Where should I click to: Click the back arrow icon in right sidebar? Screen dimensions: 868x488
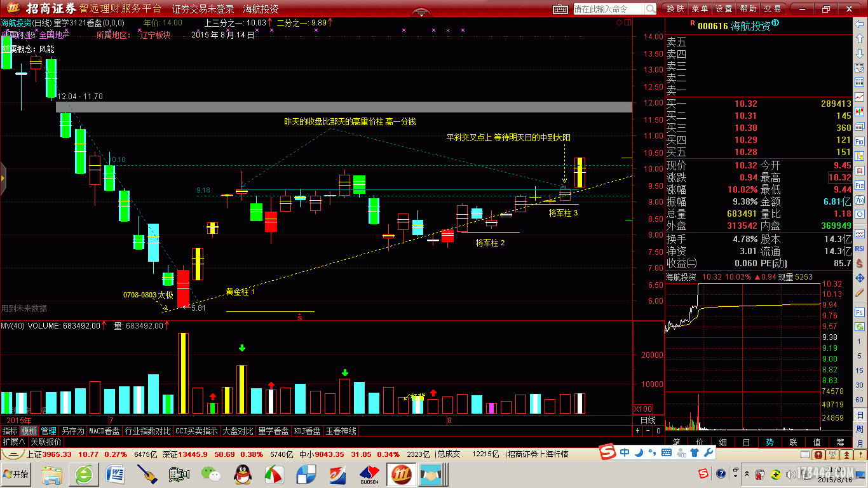tap(860, 24)
